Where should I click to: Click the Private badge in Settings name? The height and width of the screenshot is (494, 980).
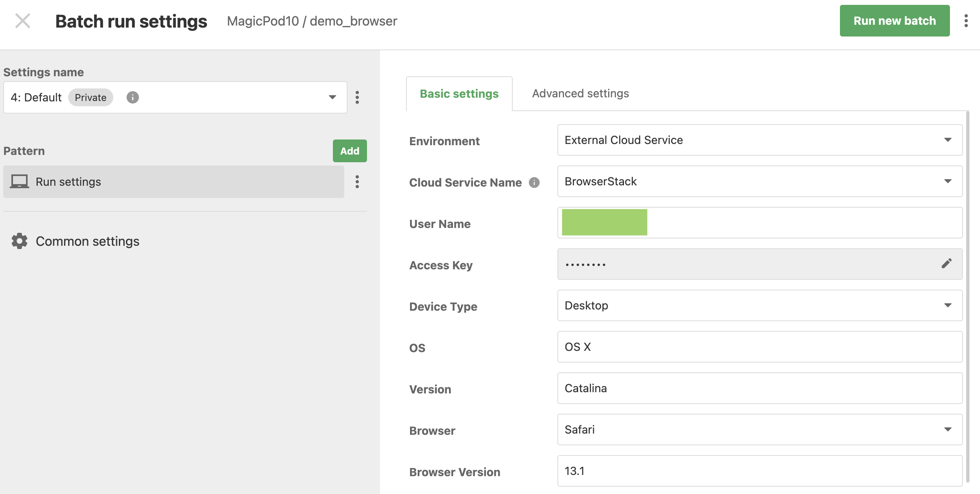coord(91,97)
